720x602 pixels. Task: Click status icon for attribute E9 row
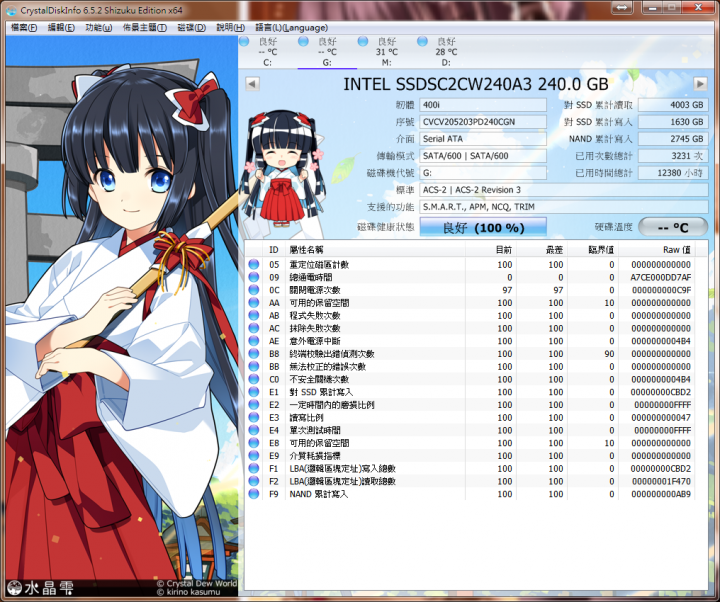pos(253,456)
